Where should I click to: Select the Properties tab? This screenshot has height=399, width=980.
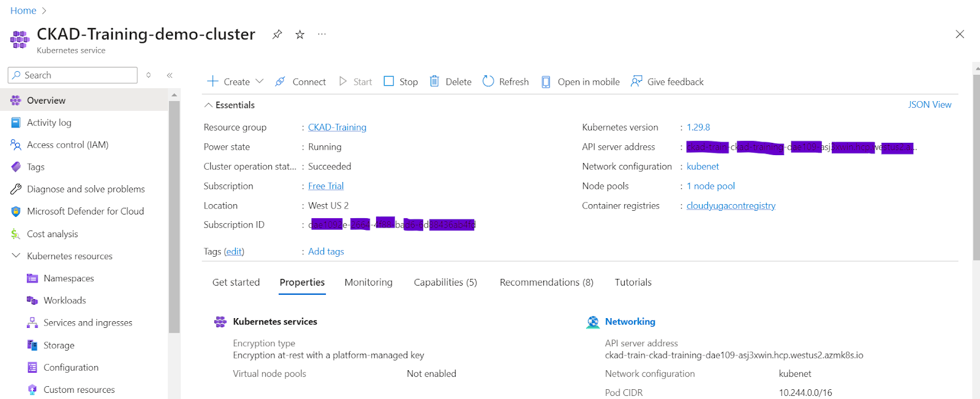click(x=302, y=282)
